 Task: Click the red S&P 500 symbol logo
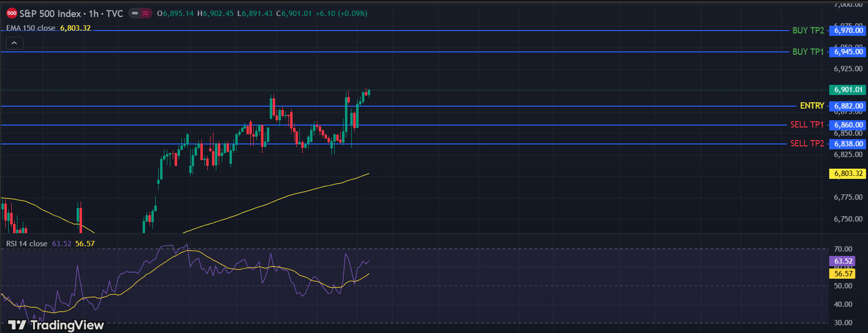point(12,14)
